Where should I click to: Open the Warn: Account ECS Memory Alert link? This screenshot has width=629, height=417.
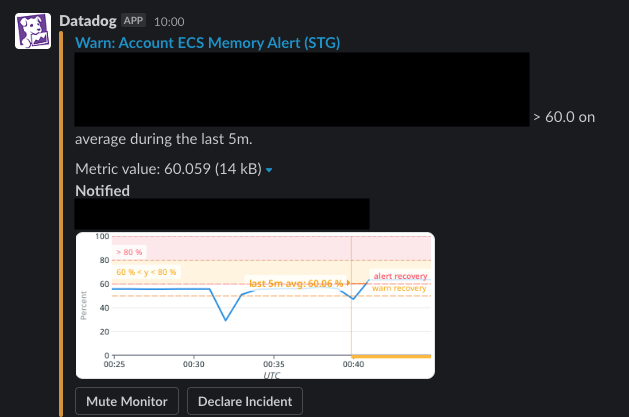click(x=207, y=43)
